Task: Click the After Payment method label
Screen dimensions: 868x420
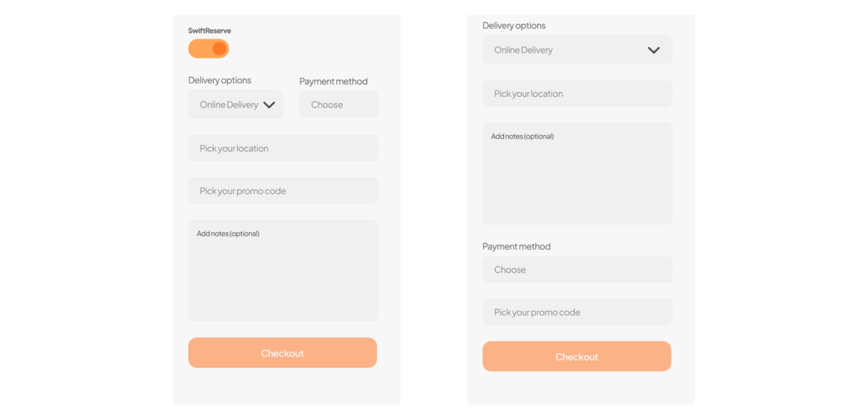Action: coord(516,246)
